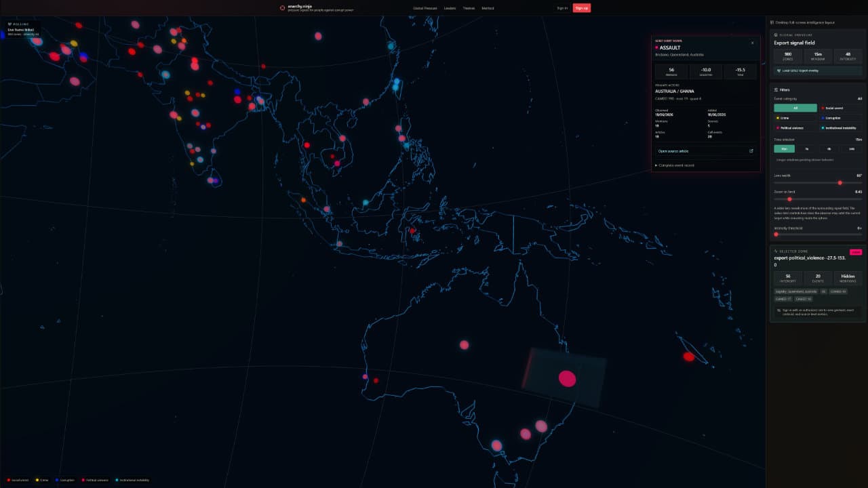Toggle the Institutional instability category filter

(x=840, y=127)
